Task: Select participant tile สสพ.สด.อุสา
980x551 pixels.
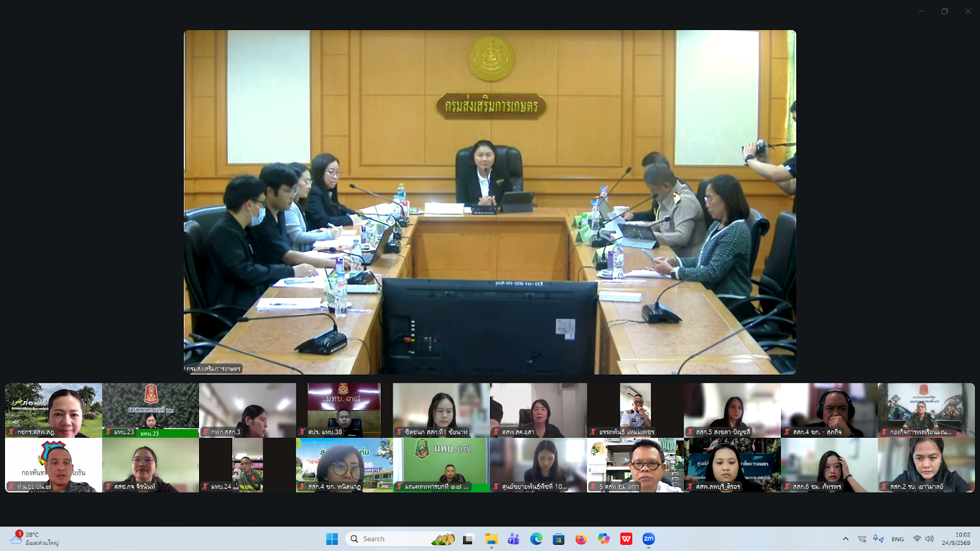Action: (x=538, y=410)
